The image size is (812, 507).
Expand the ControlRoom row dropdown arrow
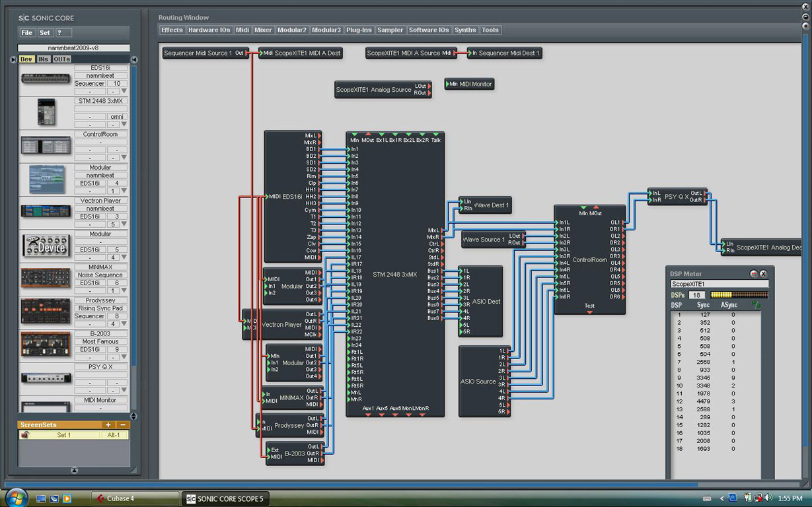point(124,158)
